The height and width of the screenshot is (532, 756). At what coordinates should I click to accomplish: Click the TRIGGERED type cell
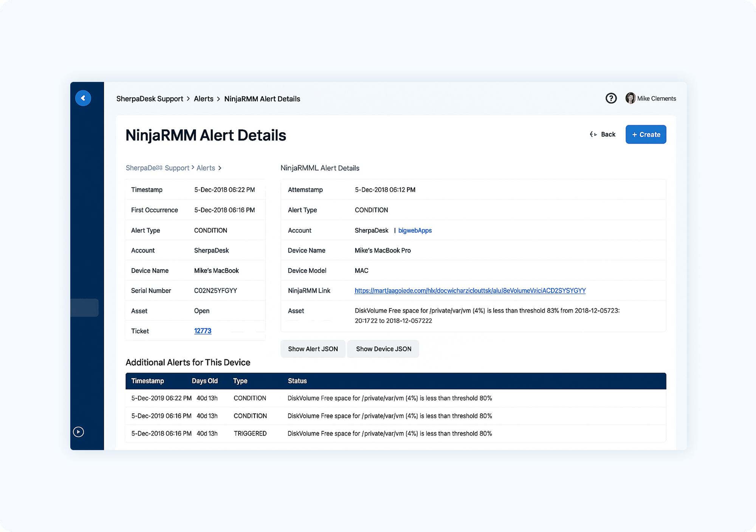click(250, 433)
